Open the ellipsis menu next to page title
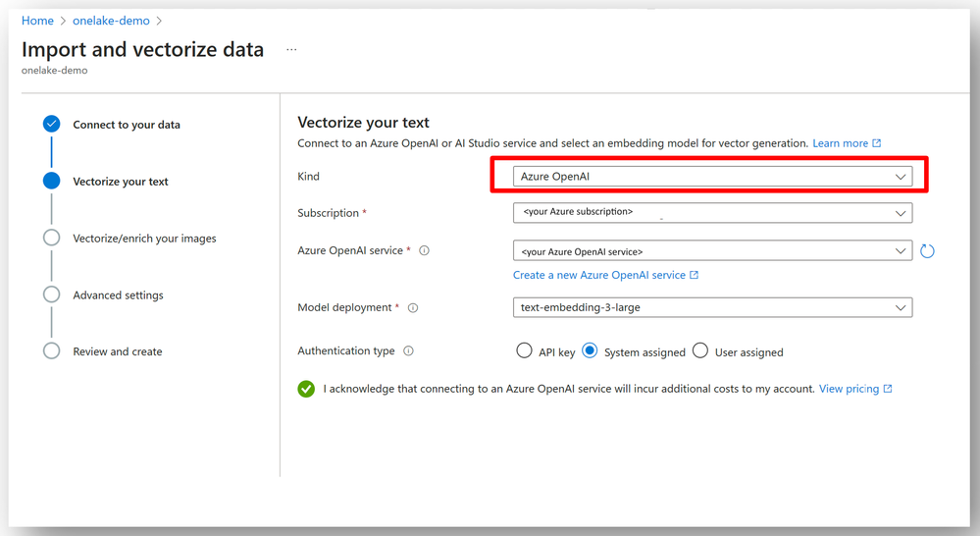Viewport: 980px width, 536px height. [291, 49]
